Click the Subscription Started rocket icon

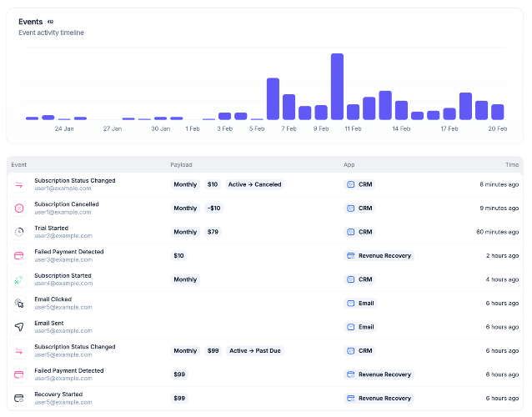19,279
